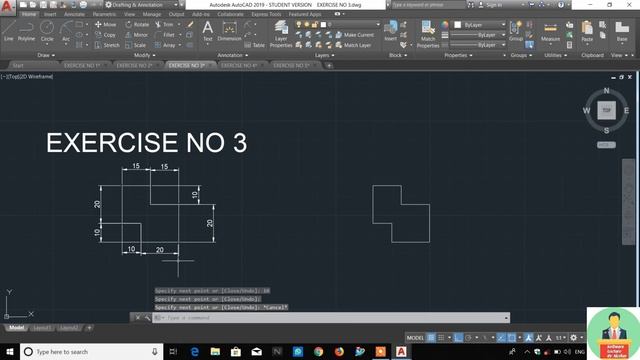This screenshot has width=640, height=360.
Task: Click in the command line input
Action: [x=331, y=318]
